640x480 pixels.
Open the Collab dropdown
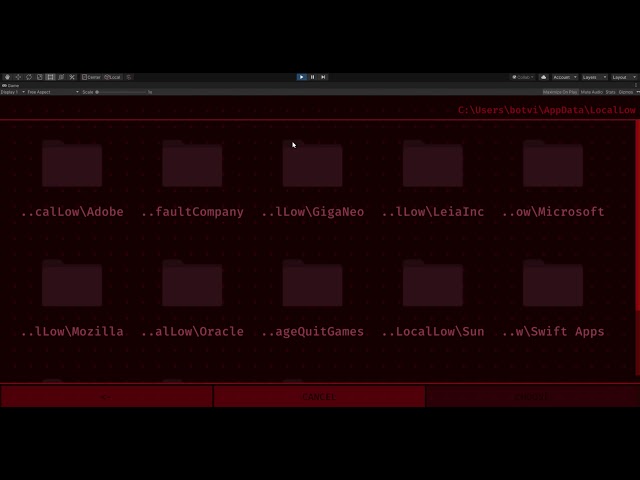pyautogui.click(x=523, y=77)
